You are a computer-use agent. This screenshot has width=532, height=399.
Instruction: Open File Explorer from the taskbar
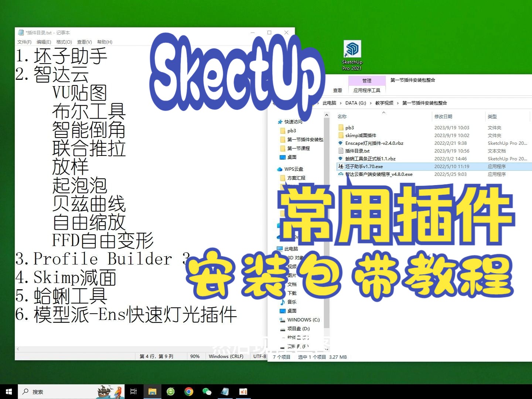152,391
